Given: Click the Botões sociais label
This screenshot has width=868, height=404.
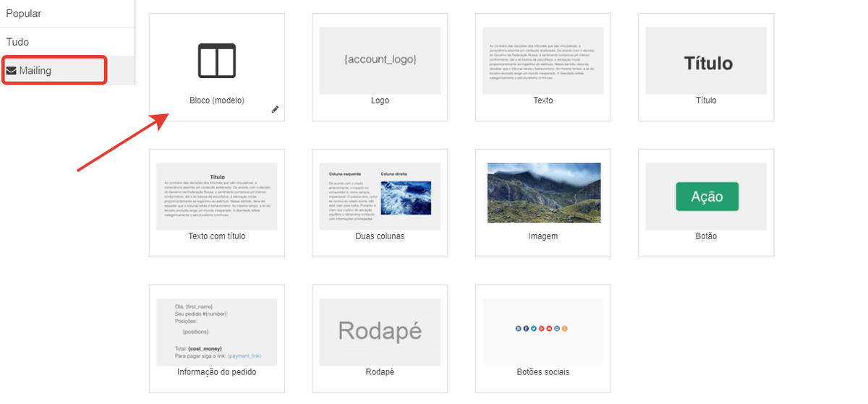Looking at the screenshot, I should click(543, 372).
